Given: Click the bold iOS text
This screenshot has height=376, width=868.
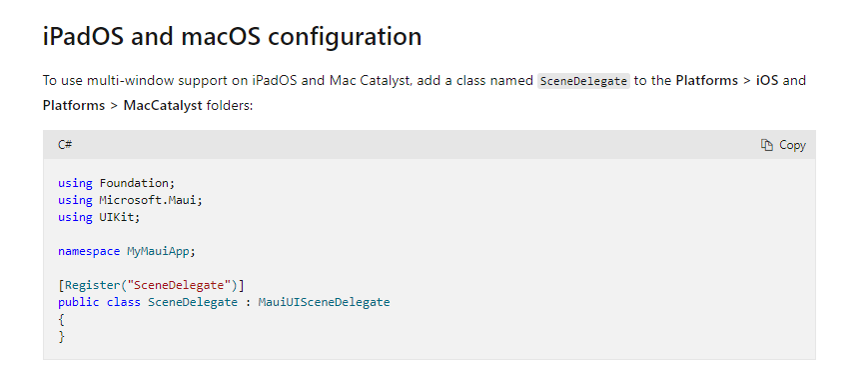Looking at the screenshot, I should click(x=767, y=80).
